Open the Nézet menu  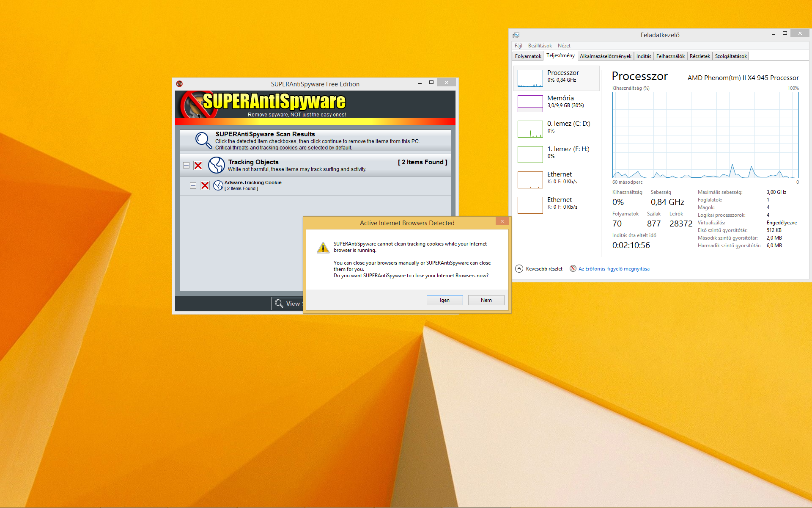click(x=564, y=46)
